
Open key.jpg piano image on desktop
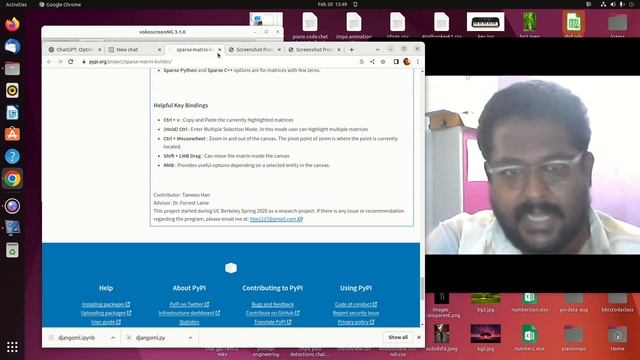pyautogui.click(x=485, y=25)
